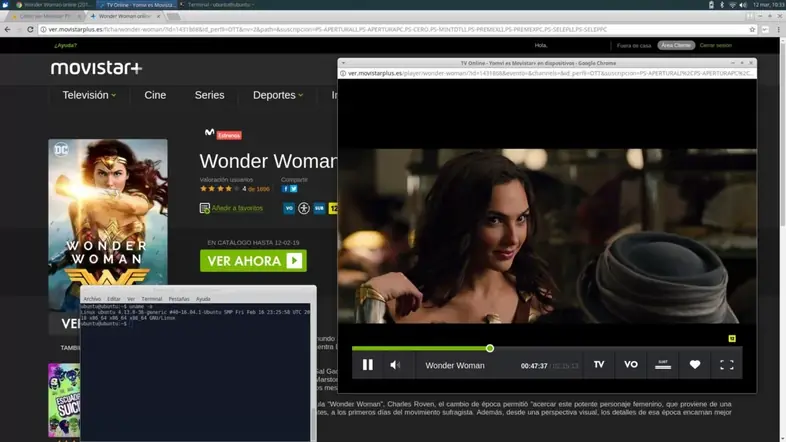Click the Chrome extension icon beside the star
This screenshot has width=786, height=442.
click(765, 30)
